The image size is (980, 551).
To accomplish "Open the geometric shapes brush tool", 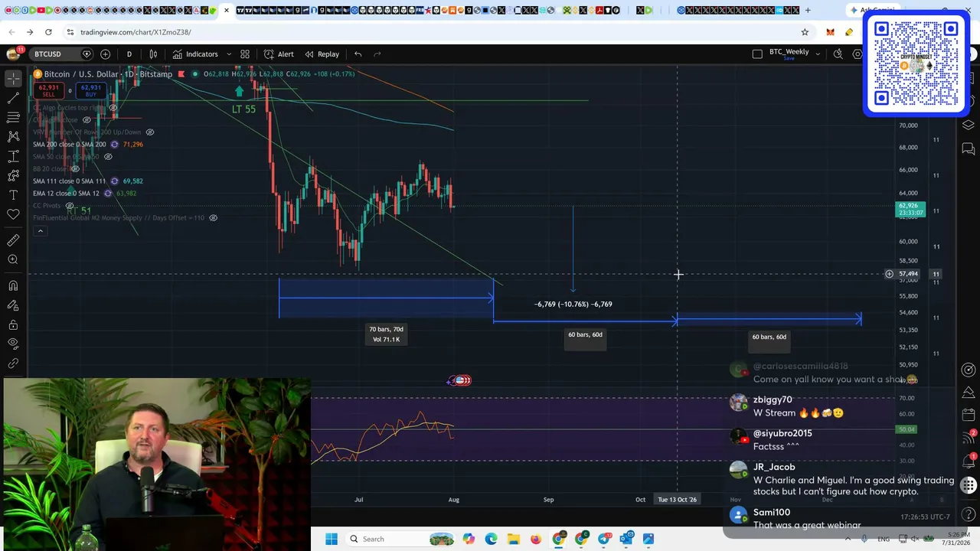I will point(13,175).
